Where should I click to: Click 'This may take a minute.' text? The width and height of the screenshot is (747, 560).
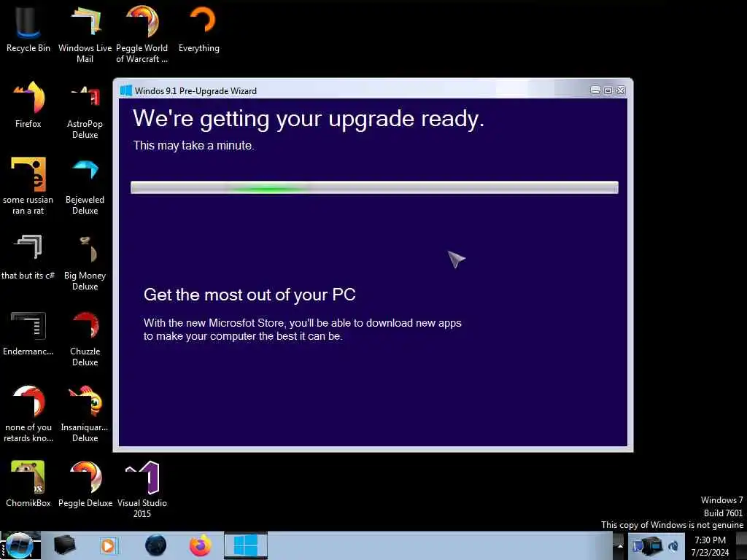[193, 145]
